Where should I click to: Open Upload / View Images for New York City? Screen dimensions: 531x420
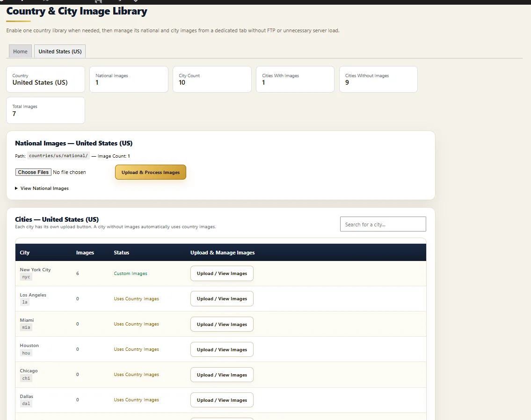pyautogui.click(x=222, y=274)
